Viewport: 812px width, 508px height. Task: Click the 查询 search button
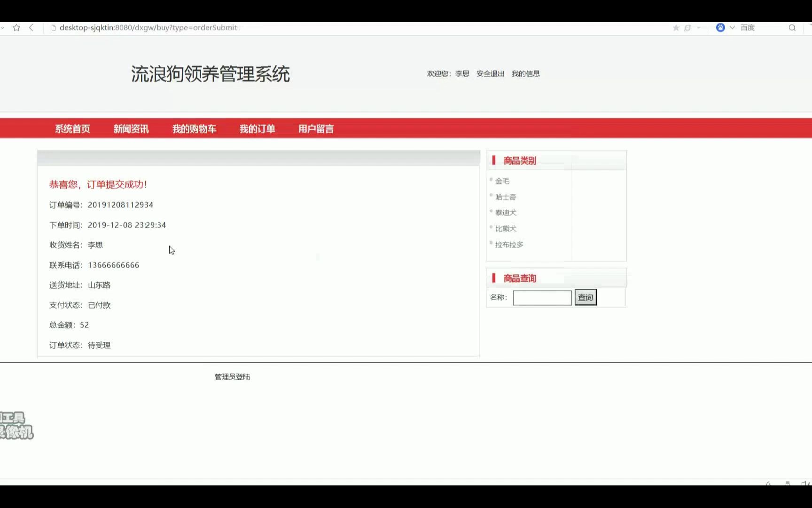click(x=586, y=297)
